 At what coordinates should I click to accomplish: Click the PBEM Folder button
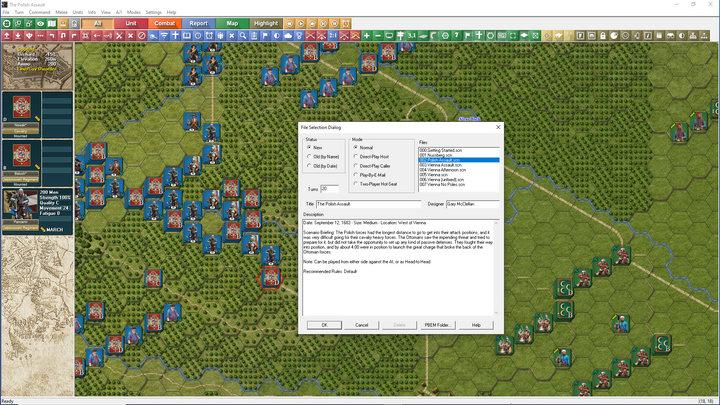pyautogui.click(x=438, y=325)
